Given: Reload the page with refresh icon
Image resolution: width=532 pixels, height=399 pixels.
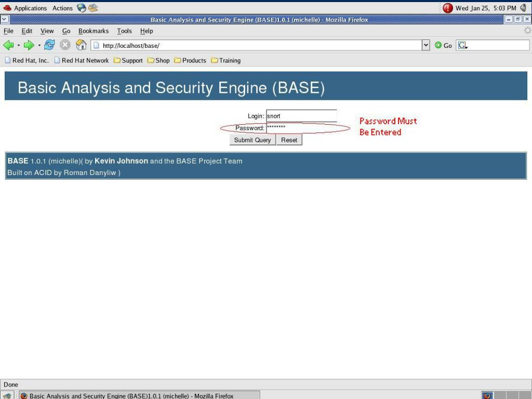Looking at the screenshot, I should pyautogui.click(x=49, y=45).
